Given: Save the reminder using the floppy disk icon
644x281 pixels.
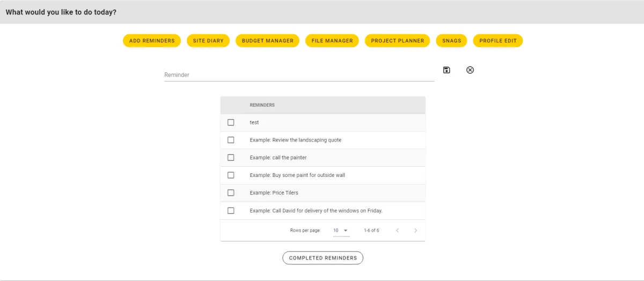Looking at the screenshot, I should (447, 70).
